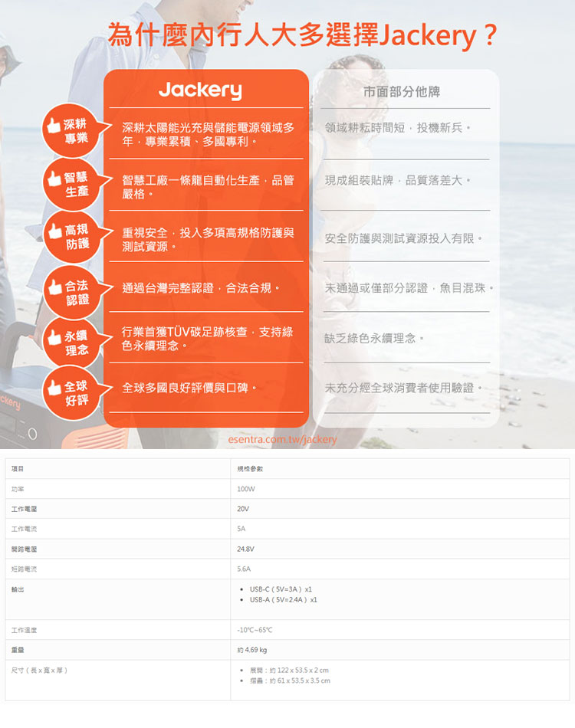Viewport: 575px width, 728px height.
Task: Click the 約 4.69 kg weight value
Action: coord(252,650)
